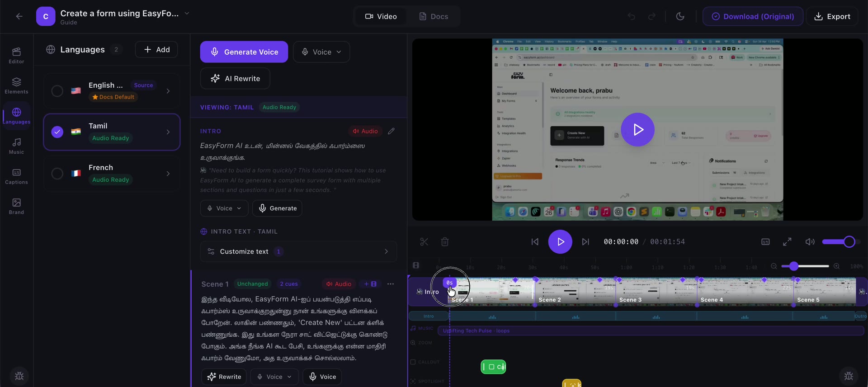Click the big play button on preview
This screenshot has height=387, width=868.
637,130
